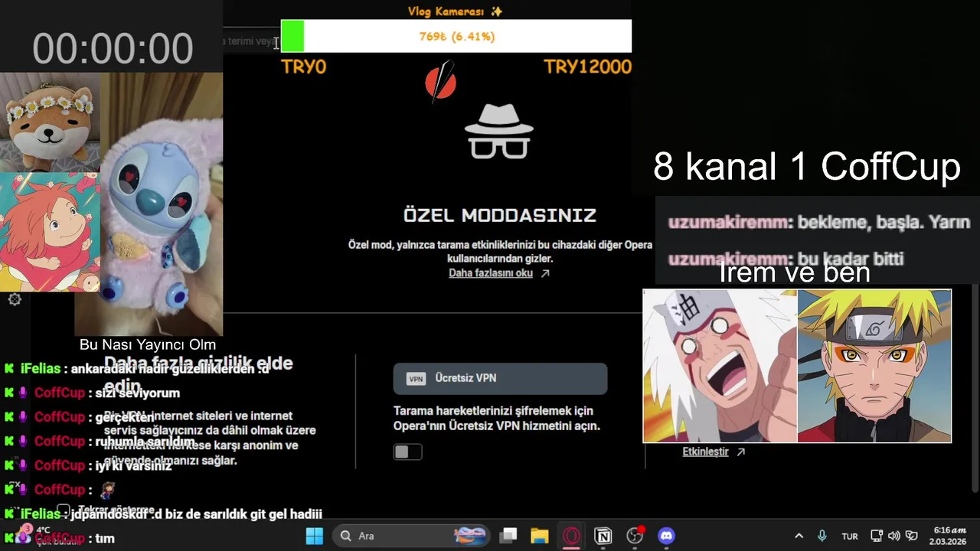This screenshot has width=980, height=551.
Task: Open the volume tray icon
Action: pyautogui.click(x=893, y=536)
